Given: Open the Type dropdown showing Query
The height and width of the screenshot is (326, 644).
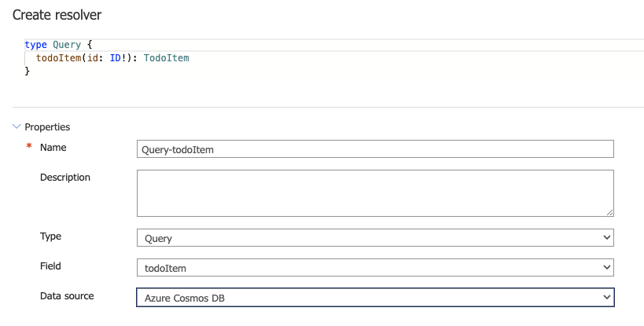Looking at the screenshot, I should click(x=375, y=238).
